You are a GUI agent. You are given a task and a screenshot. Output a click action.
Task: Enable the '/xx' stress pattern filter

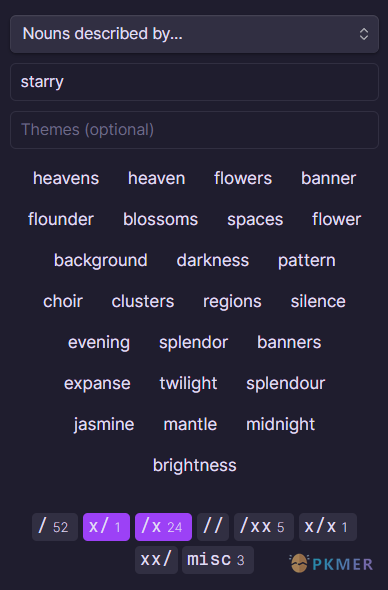pos(264,527)
